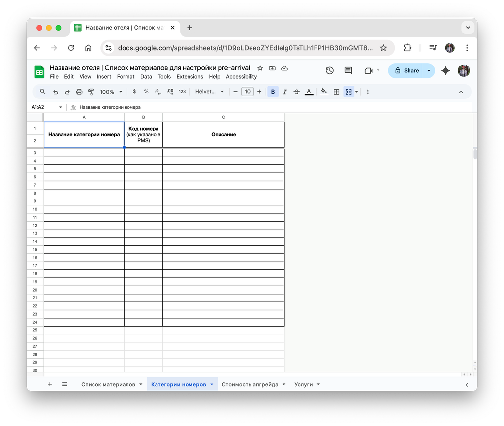This screenshot has width=504, height=426.
Task: Click the move to folder icon
Action: click(272, 68)
